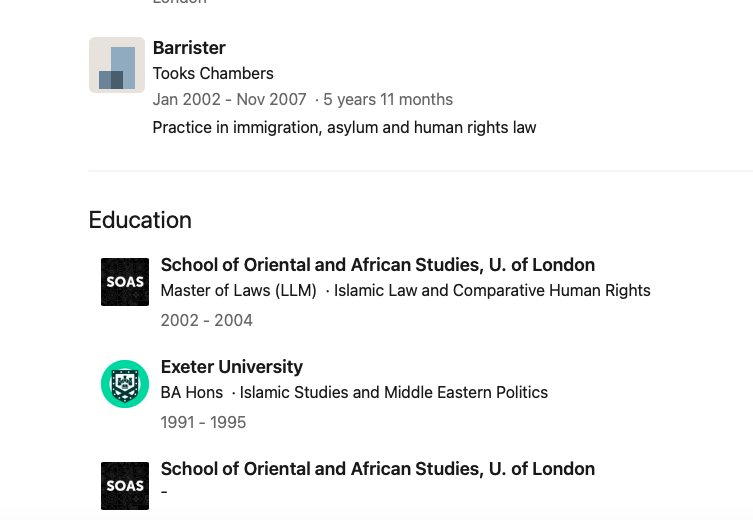Click the immigration, asylum and human rights description
The height and width of the screenshot is (520, 753).
pos(344,127)
